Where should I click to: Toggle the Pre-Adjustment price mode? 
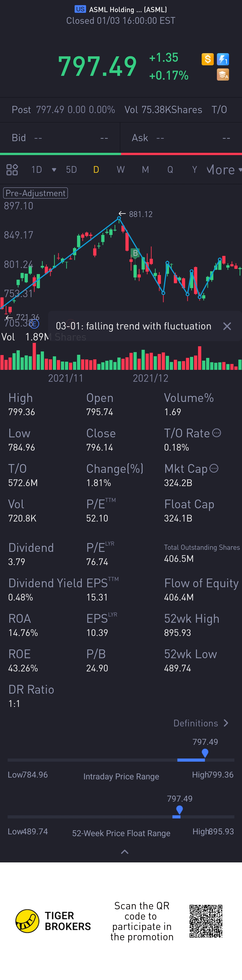[x=35, y=193]
